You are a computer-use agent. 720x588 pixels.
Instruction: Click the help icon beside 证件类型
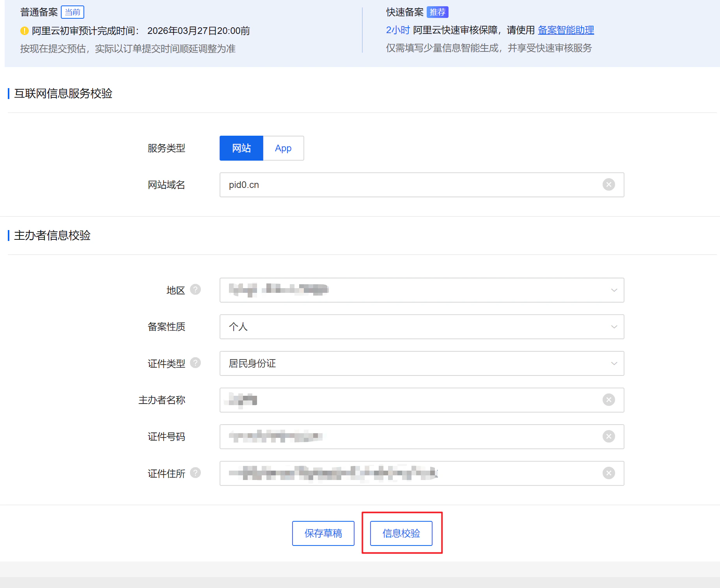[196, 363]
